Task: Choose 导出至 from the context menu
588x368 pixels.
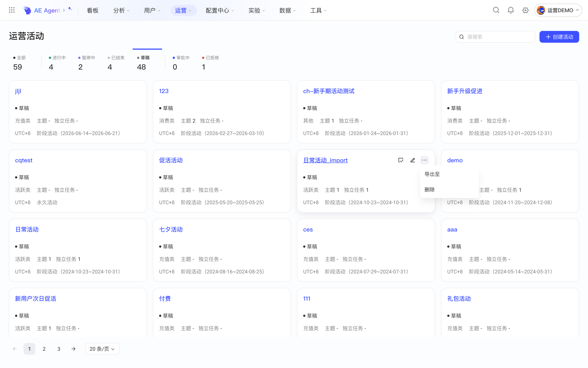Action: 449,174
